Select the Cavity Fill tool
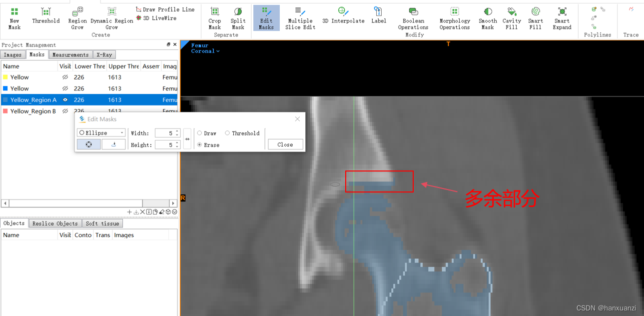Viewport: 644px width, 316px height. click(x=512, y=18)
